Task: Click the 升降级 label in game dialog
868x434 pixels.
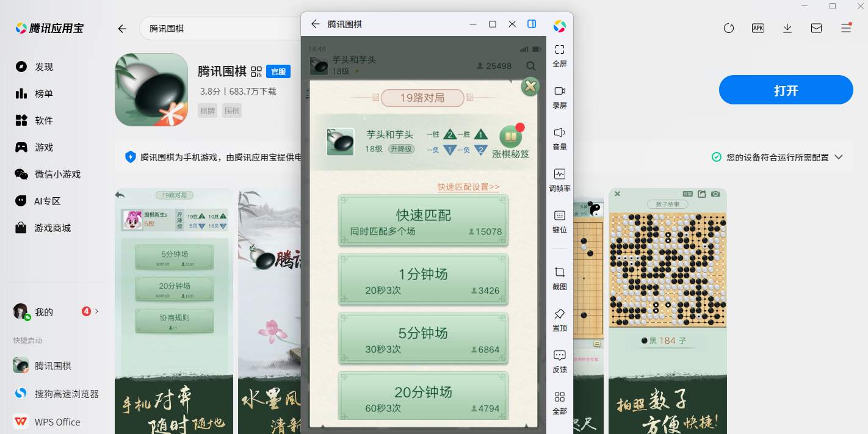Action: point(401,149)
